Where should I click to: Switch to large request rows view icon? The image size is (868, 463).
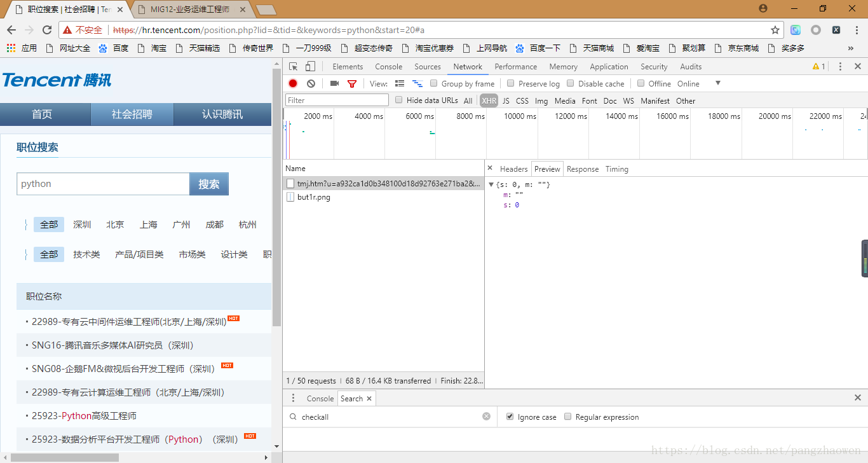click(400, 83)
